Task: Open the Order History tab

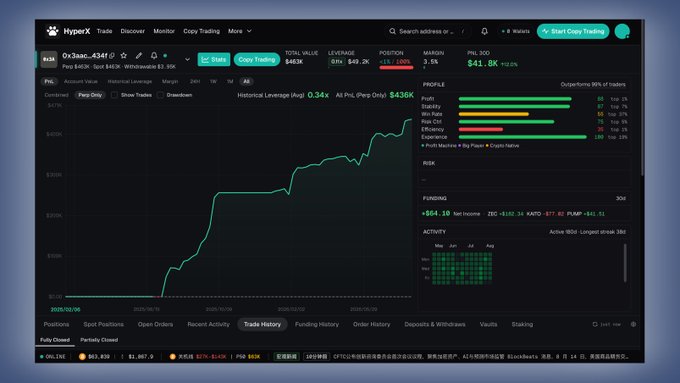Action: 372,324
